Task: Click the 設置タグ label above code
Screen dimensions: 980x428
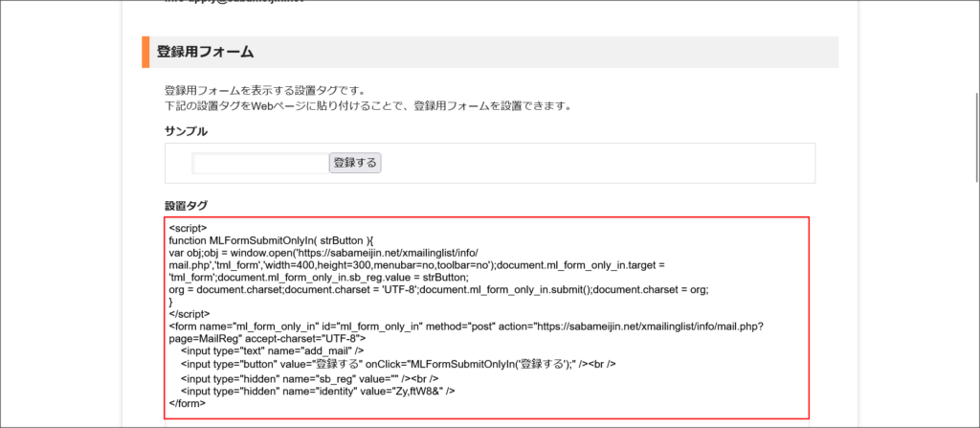Action: (x=186, y=206)
